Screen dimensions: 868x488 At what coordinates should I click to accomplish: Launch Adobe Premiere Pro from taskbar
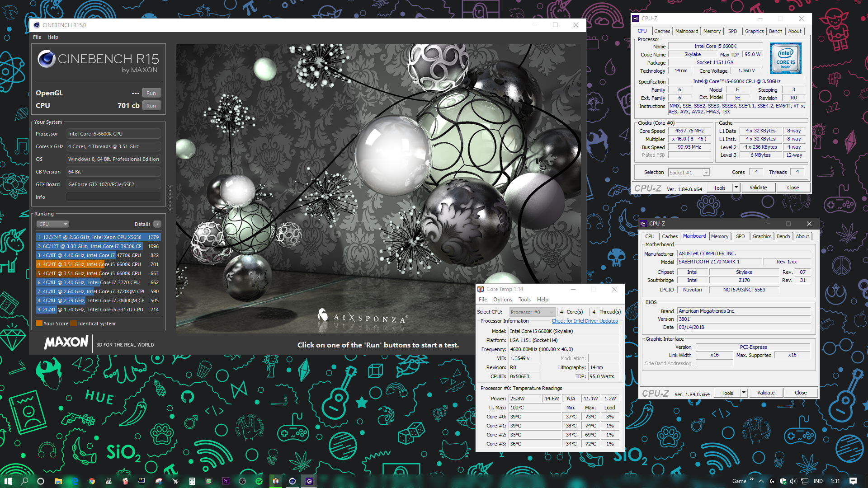tap(226, 481)
